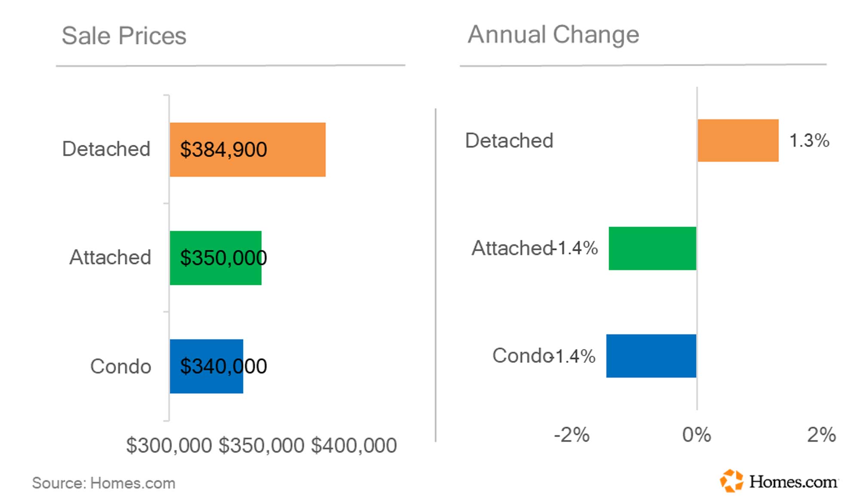860x504 pixels.
Task: Select the $300,000 axis label
Action: click(x=169, y=446)
